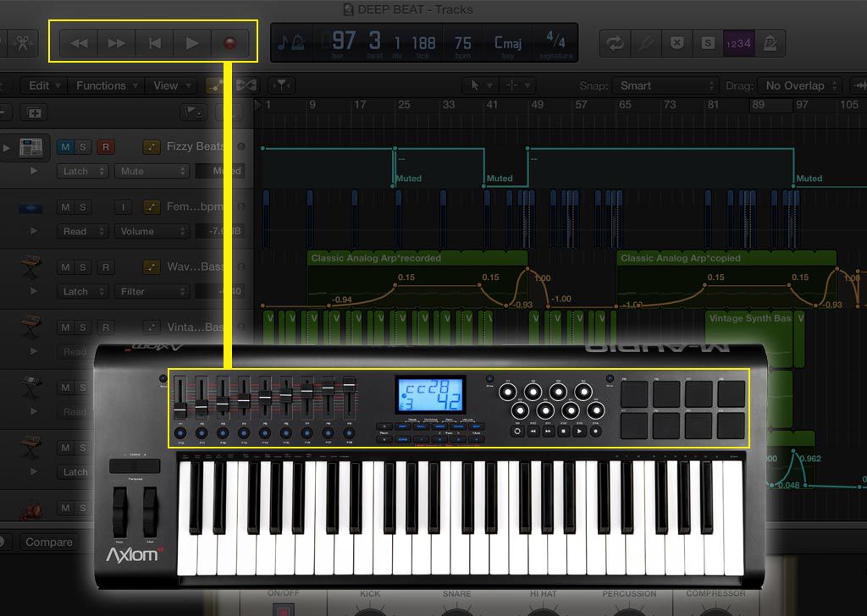
Task: Open Read automation mode menu on Fem...bpm
Action: coord(82,232)
